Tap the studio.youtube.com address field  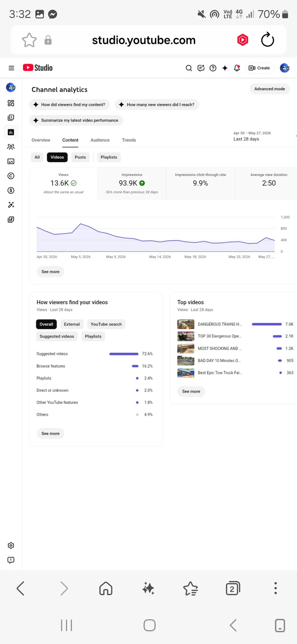pyautogui.click(x=144, y=40)
